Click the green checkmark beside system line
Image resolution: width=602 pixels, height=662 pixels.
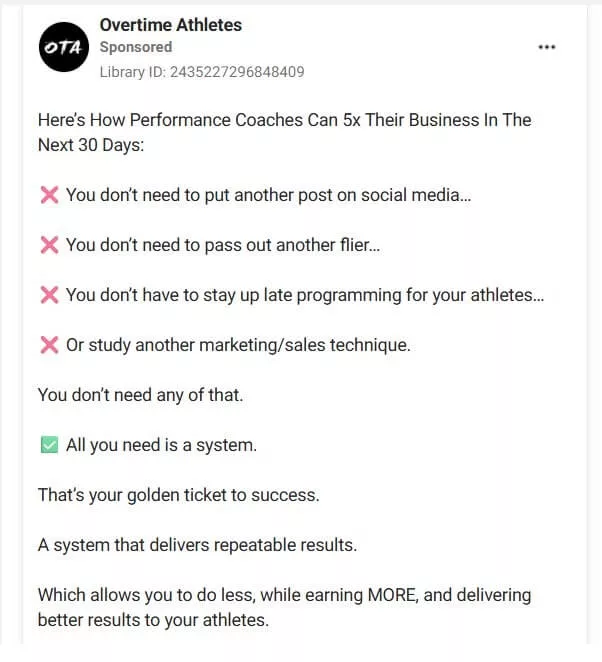point(48,445)
